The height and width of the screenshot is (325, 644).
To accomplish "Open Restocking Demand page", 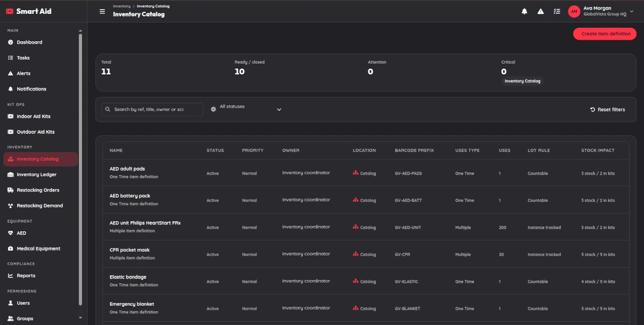I will [x=40, y=206].
